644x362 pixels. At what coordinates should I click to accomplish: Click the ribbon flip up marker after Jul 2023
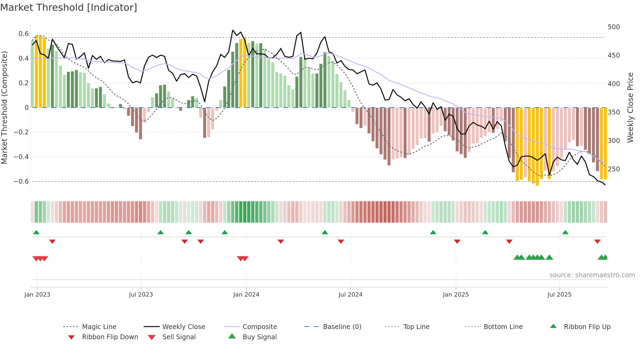coord(160,232)
